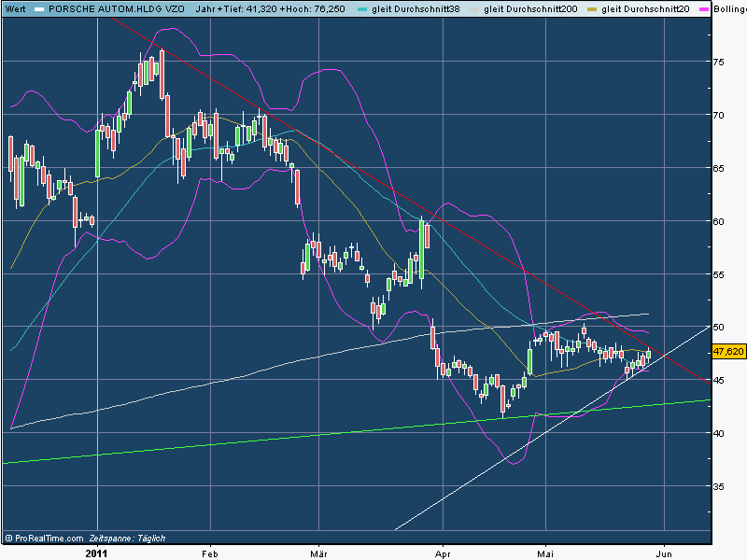747x560 pixels.
Task: Click the cyan gleit Durchschnitt38 legend swatch
Action: (362, 9)
